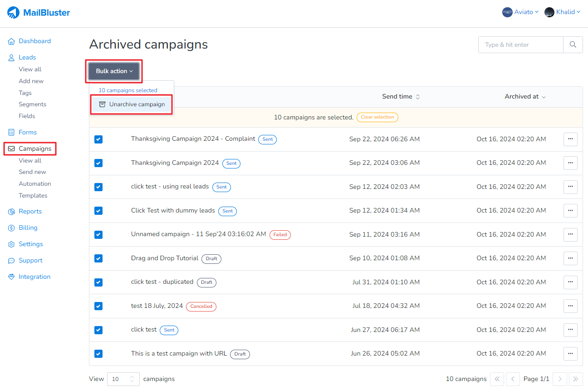
Task: Click the Clear selection button
Action: pyautogui.click(x=377, y=117)
